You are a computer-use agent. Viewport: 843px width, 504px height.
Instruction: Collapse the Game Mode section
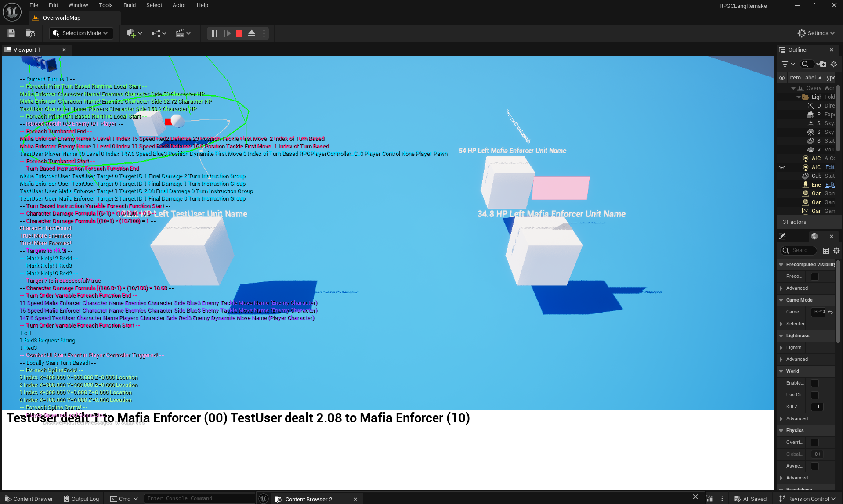pyautogui.click(x=781, y=300)
